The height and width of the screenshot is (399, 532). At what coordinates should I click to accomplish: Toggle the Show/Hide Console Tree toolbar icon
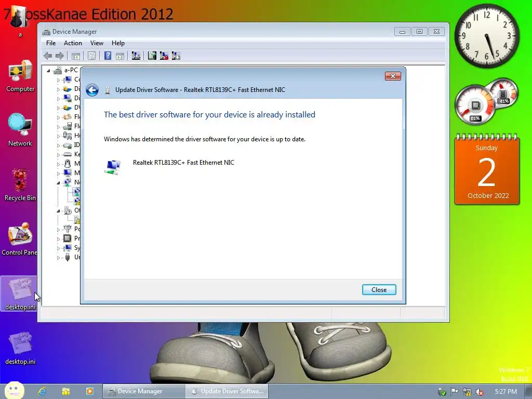[76, 56]
